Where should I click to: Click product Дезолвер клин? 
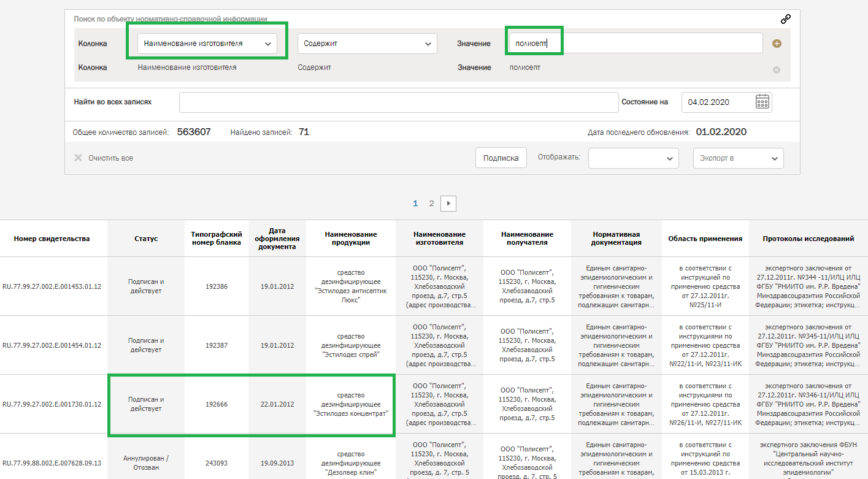point(351,463)
